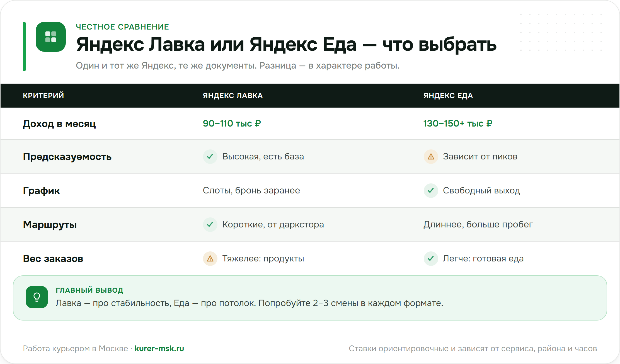Click the checkmark icon beside Свободный выход
620x364 pixels.
(431, 190)
